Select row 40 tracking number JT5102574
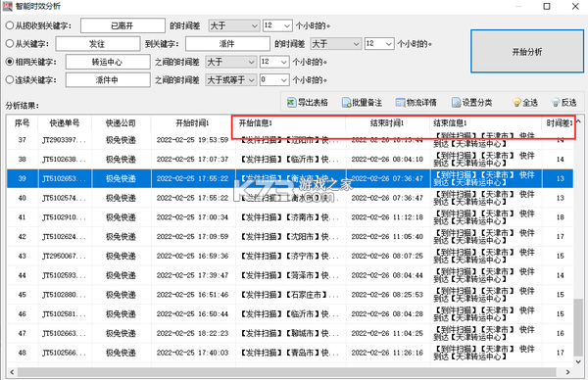588x380 pixels. coord(64,198)
